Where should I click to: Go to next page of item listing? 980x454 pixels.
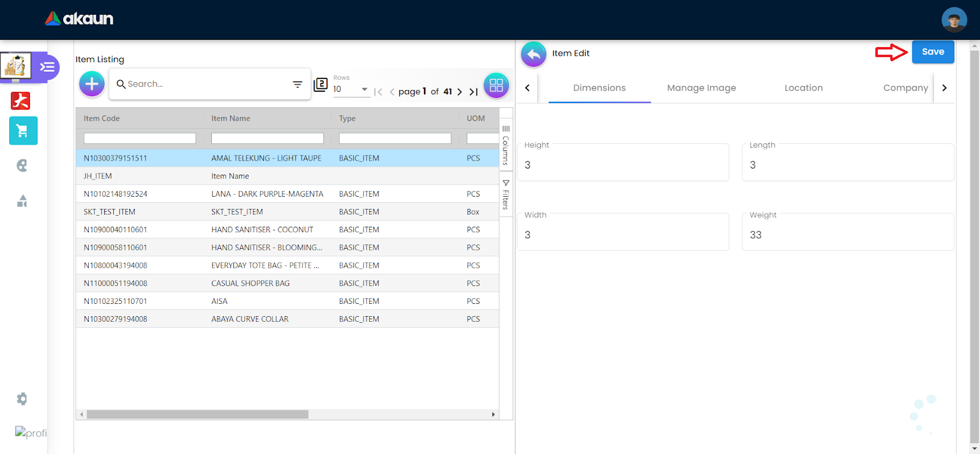pyautogui.click(x=459, y=92)
